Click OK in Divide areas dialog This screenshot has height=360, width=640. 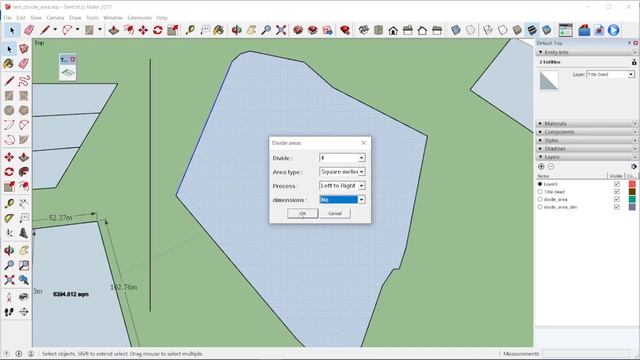tap(302, 213)
